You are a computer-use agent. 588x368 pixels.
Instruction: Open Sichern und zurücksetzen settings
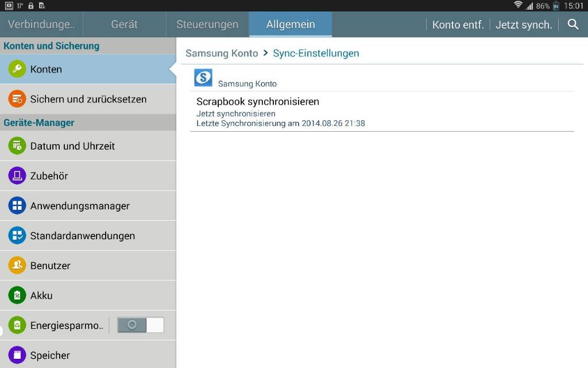(88, 99)
